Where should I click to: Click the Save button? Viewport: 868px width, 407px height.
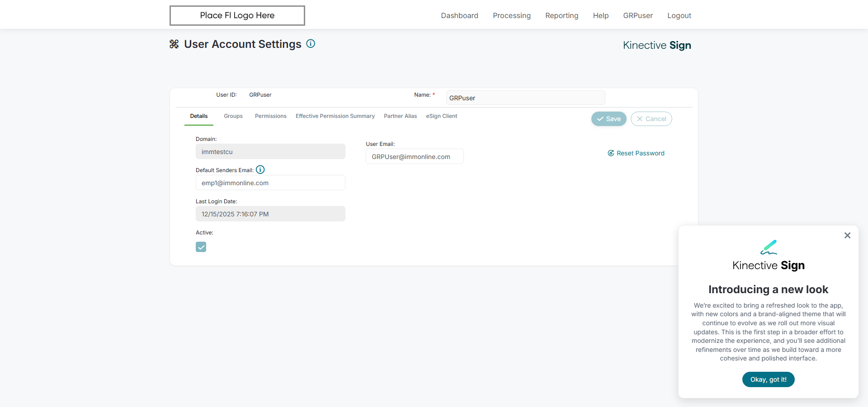(x=609, y=119)
